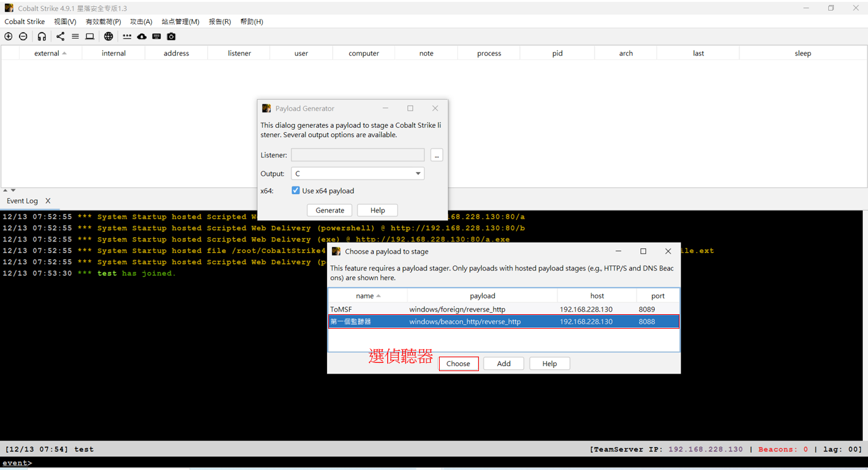
Task: Uncheck Use x64 payload checkbox
Action: 295,190
